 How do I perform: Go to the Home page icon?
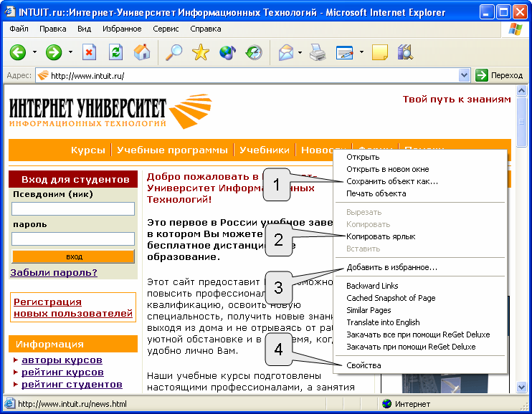pos(142,52)
